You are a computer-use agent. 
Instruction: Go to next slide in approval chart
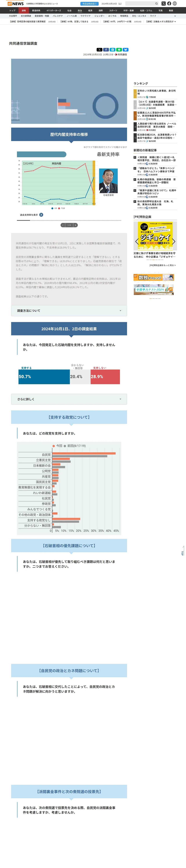(76, 225)
